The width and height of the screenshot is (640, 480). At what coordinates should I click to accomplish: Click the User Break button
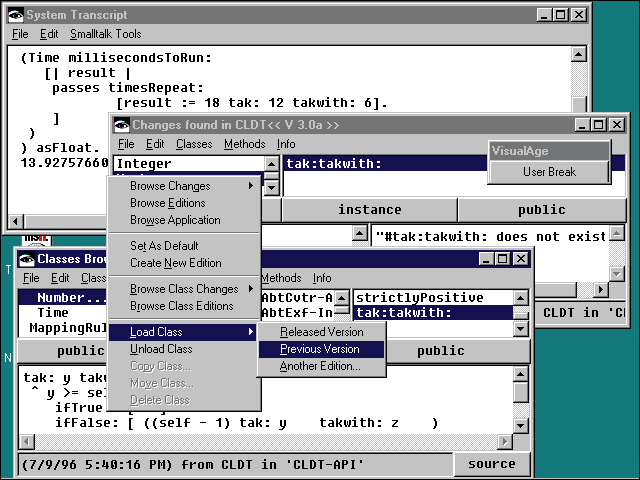tap(548, 172)
